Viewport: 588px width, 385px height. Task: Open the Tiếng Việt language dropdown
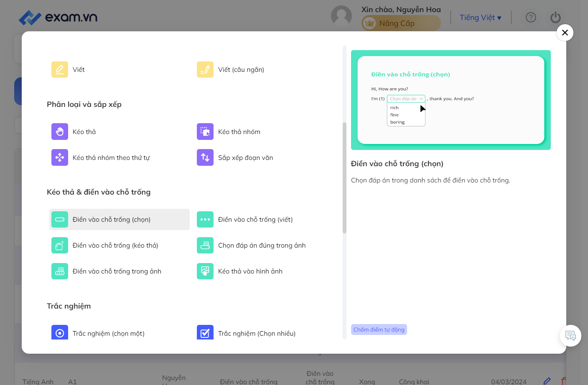(x=481, y=18)
